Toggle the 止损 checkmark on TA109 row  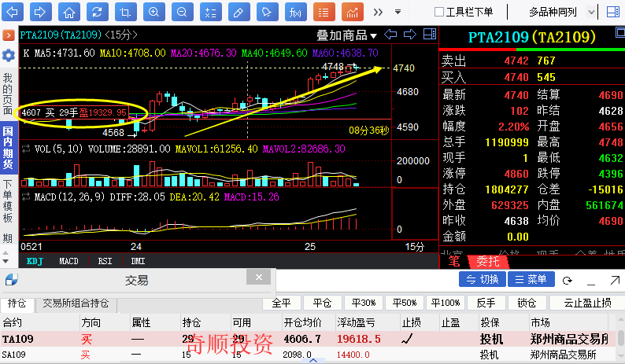(x=407, y=339)
